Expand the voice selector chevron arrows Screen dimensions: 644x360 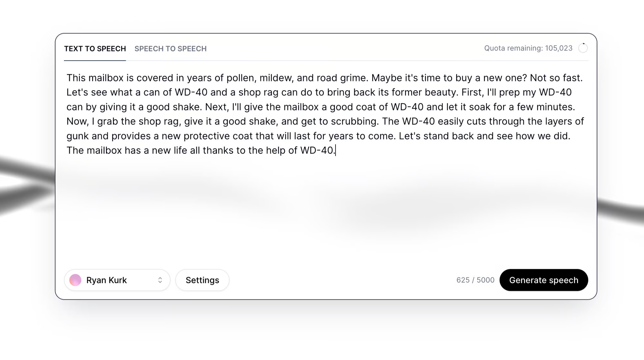[x=160, y=280]
